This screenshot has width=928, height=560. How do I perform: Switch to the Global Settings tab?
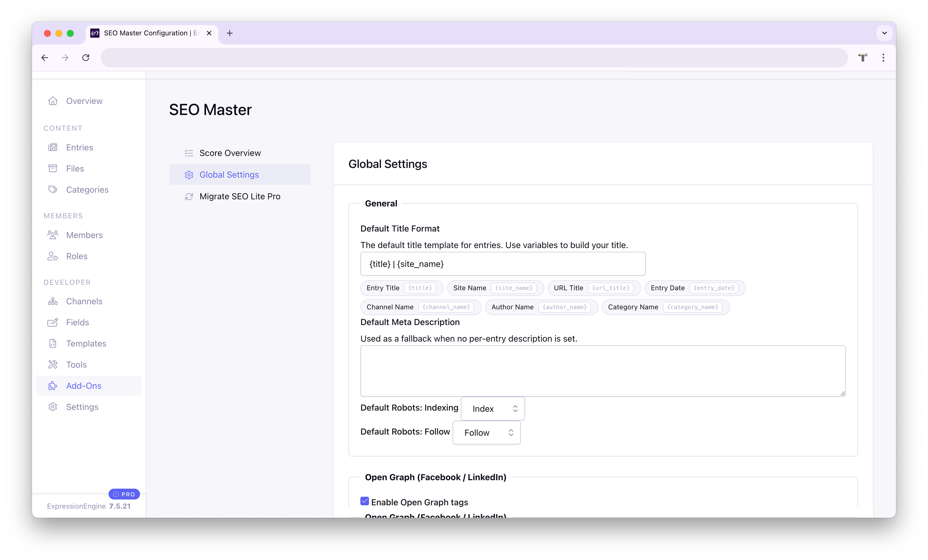(229, 174)
